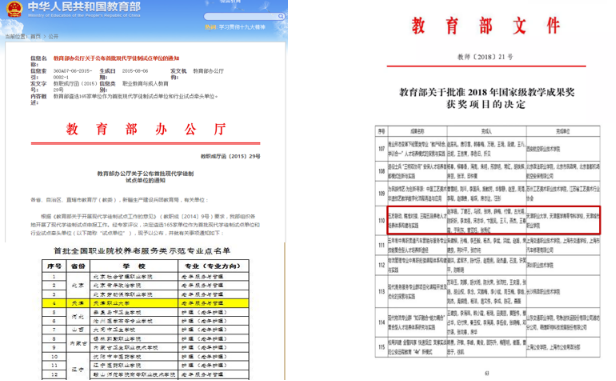Image resolution: width=616 pixels, height=381 pixels.
Task: Click the 教育部办公厅 red heading
Action: coord(146,129)
